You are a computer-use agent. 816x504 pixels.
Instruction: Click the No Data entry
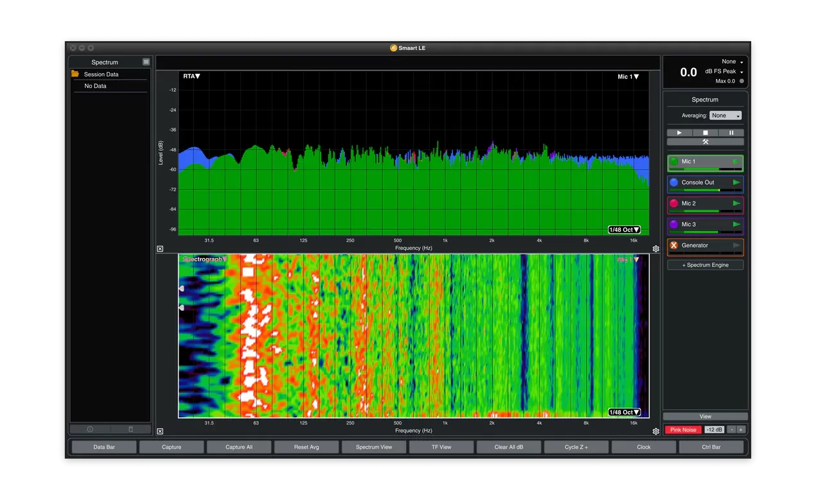click(96, 86)
